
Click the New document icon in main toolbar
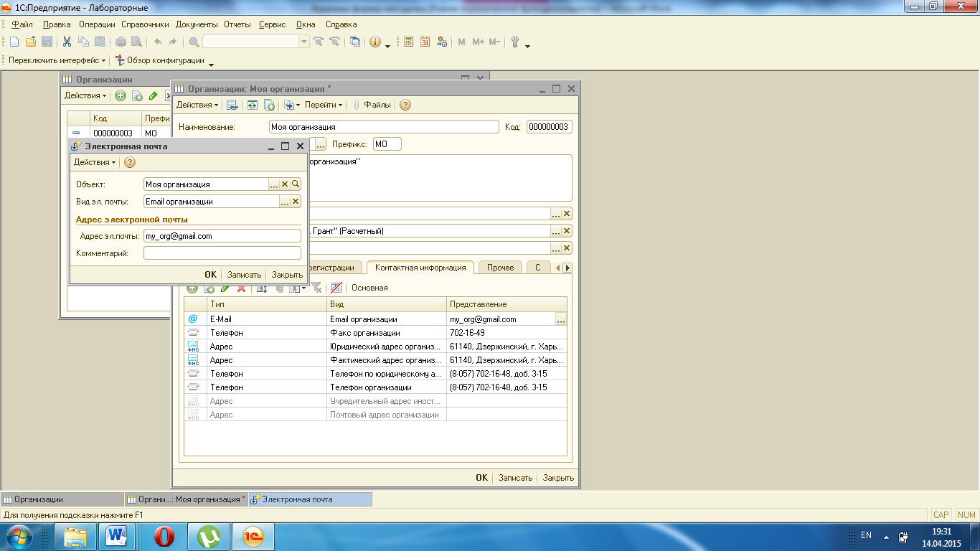[x=14, y=42]
